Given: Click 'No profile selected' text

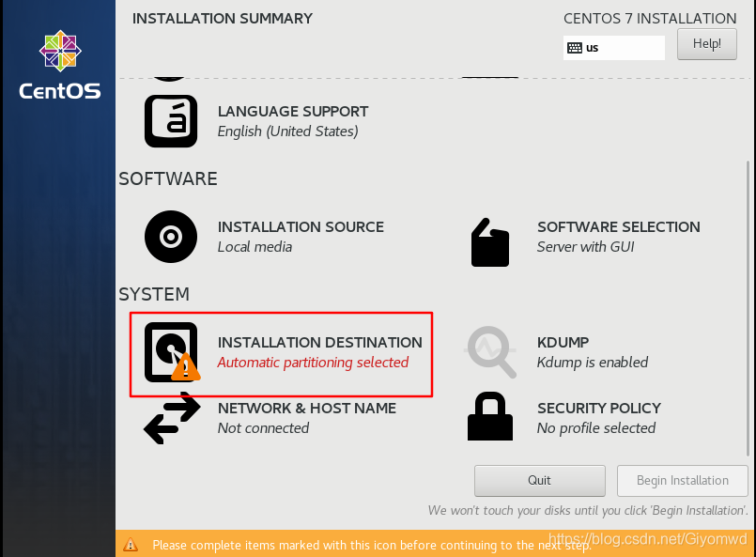Looking at the screenshot, I should click(x=596, y=428).
